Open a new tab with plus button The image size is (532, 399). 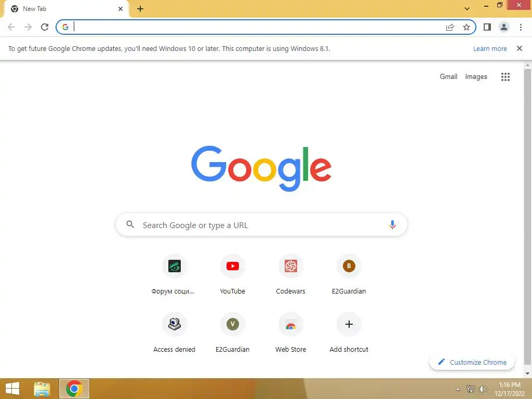(x=140, y=9)
